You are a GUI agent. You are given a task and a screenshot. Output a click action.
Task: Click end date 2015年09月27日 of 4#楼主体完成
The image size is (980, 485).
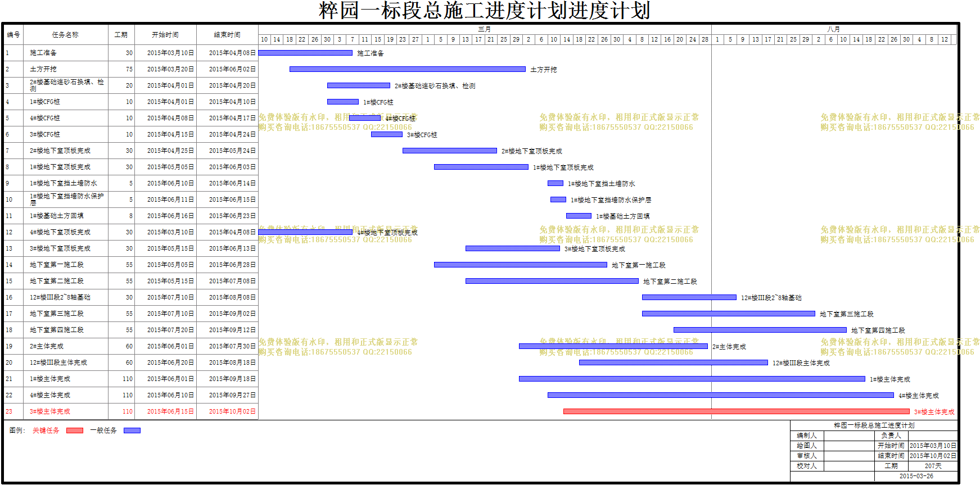pyautogui.click(x=232, y=395)
